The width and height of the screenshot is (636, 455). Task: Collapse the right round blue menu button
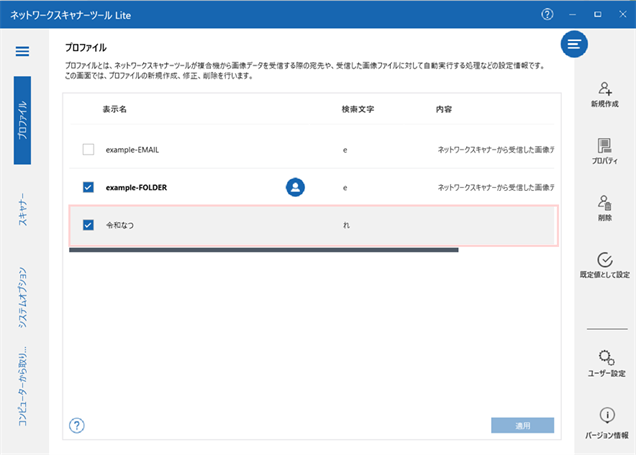coord(574,44)
